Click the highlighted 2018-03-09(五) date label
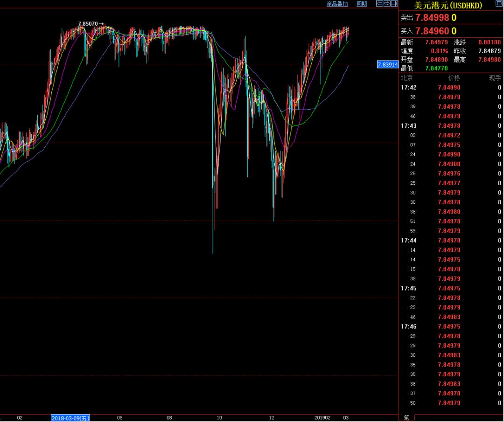The width and height of the screenshot is (504, 422). pos(70,418)
